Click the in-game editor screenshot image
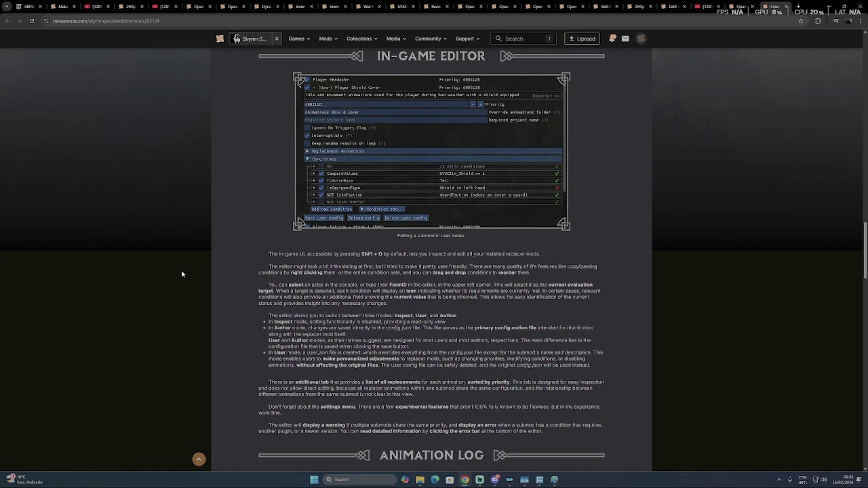Screen dimensions: 868x488 431,152
